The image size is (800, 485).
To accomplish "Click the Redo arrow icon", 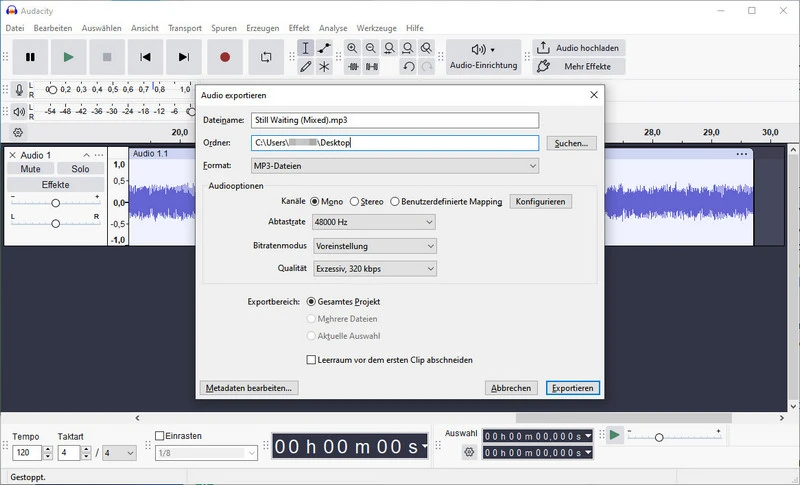I will click(427, 66).
